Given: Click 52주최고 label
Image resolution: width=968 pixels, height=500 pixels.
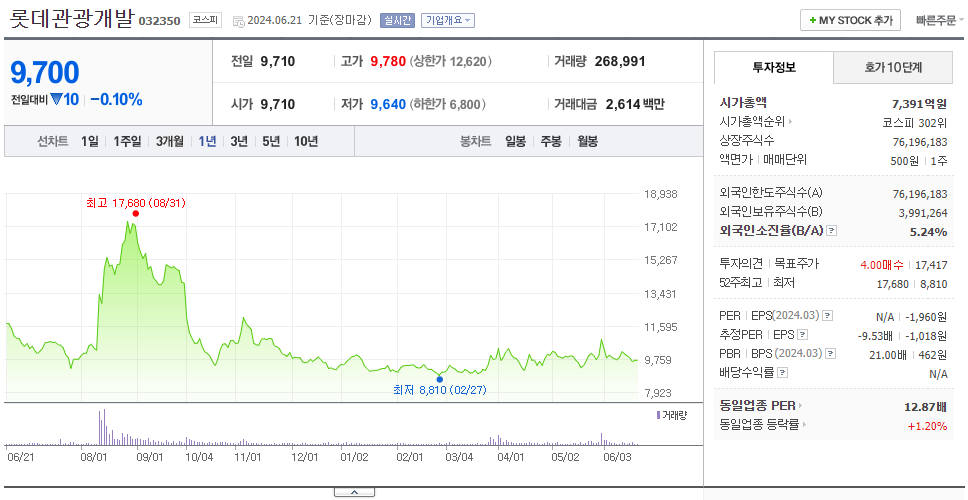Looking at the screenshot, I should 741,283.
